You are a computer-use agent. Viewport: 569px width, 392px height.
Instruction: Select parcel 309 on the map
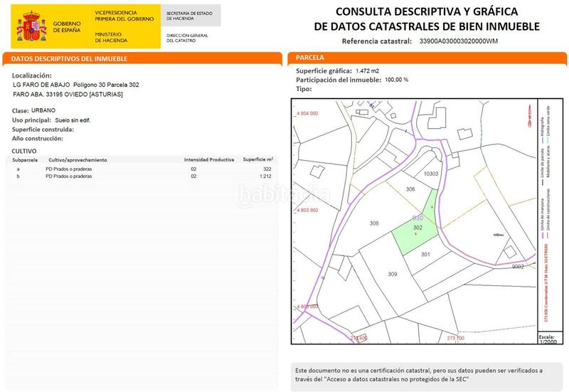(x=392, y=274)
